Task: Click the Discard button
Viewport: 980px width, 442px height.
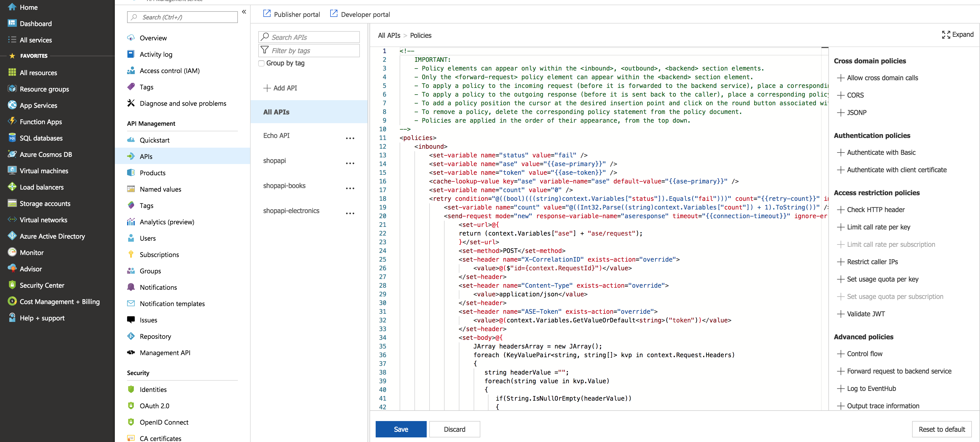Action: pyautogui.click(x=454, y=429)
